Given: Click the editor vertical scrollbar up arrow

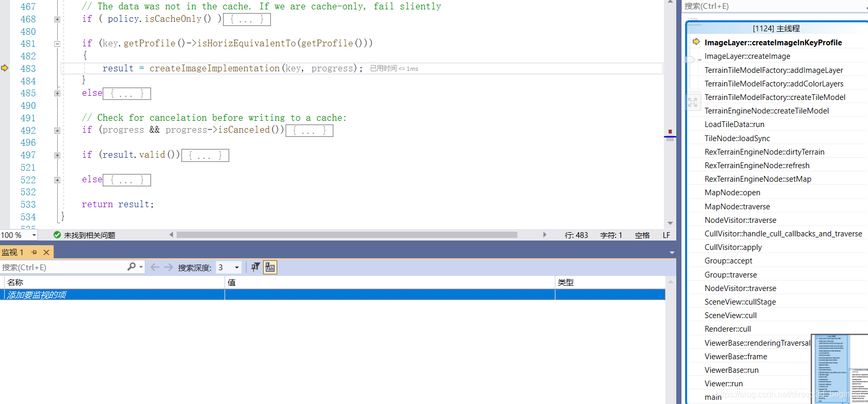Looking at the screenshot, I should tap(670, 3).
